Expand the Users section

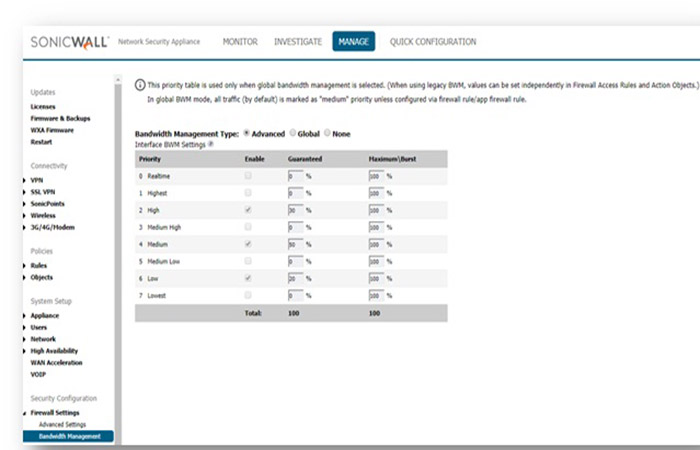tap(24, 327)
